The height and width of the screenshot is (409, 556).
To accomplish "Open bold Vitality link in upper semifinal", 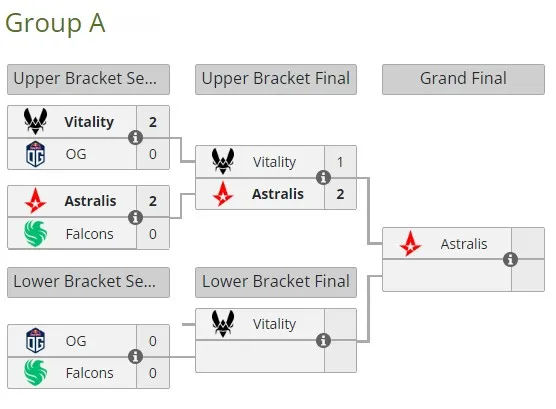I will (x=89, y=122).
